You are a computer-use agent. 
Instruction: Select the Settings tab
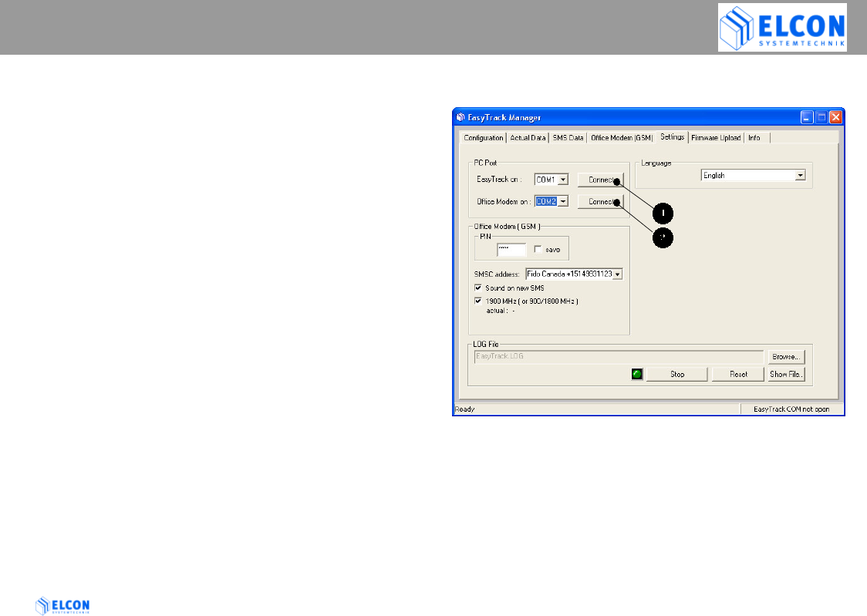672,137
